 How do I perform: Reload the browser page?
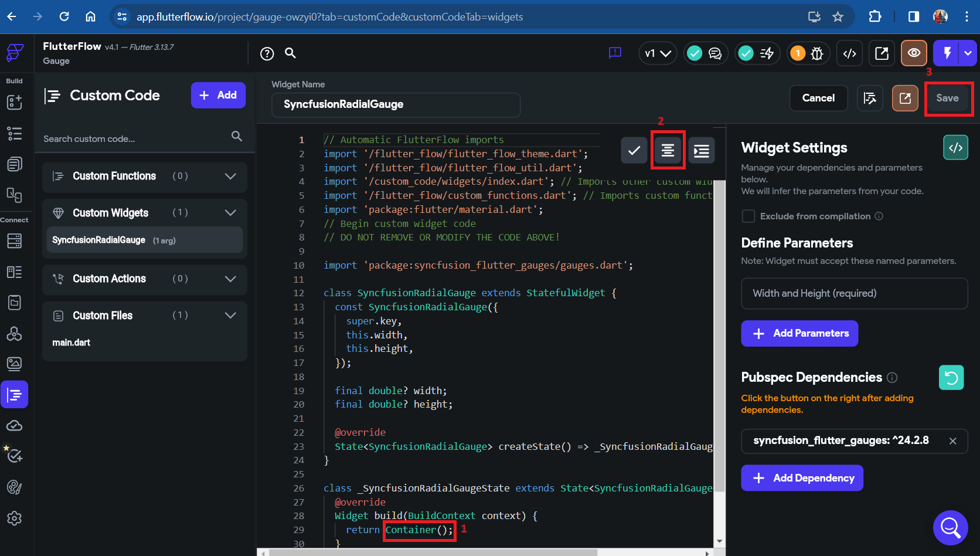(x=64, y=16)
